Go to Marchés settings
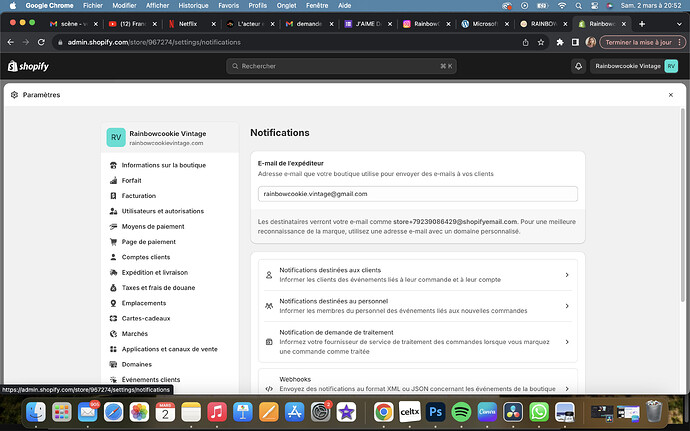This screenshot has height=431, width=690. click(x=135, y=334)
